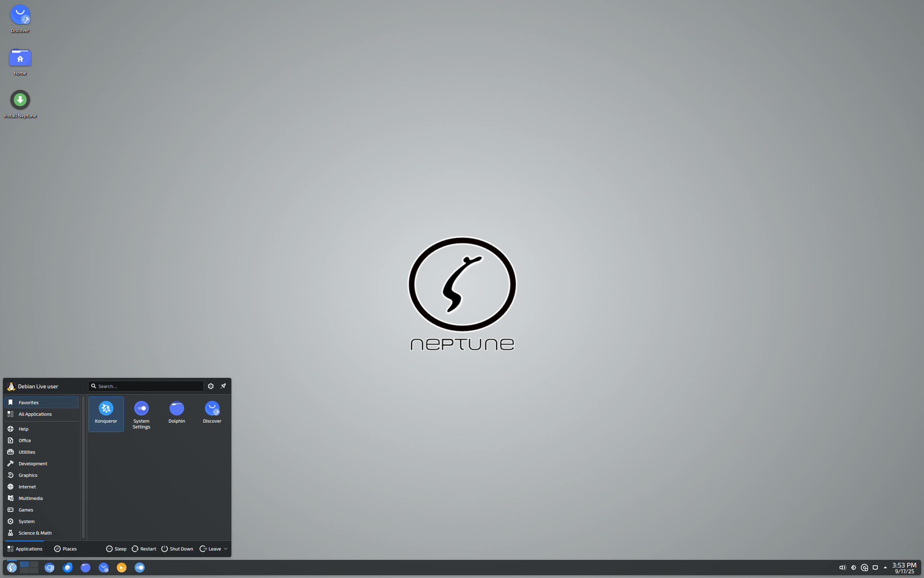Show hidden system tray icons

click(885, 568)
